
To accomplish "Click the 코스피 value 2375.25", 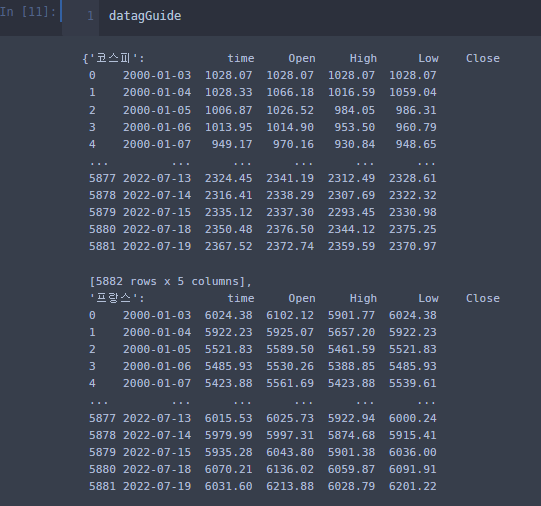I will tap(413, 229).
